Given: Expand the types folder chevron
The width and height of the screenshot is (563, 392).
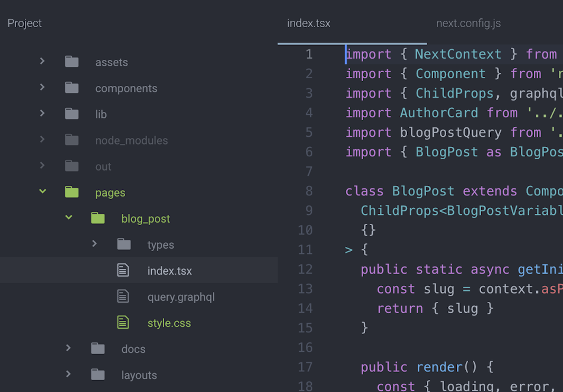Looking at the screenshot, I should (94, 243).
